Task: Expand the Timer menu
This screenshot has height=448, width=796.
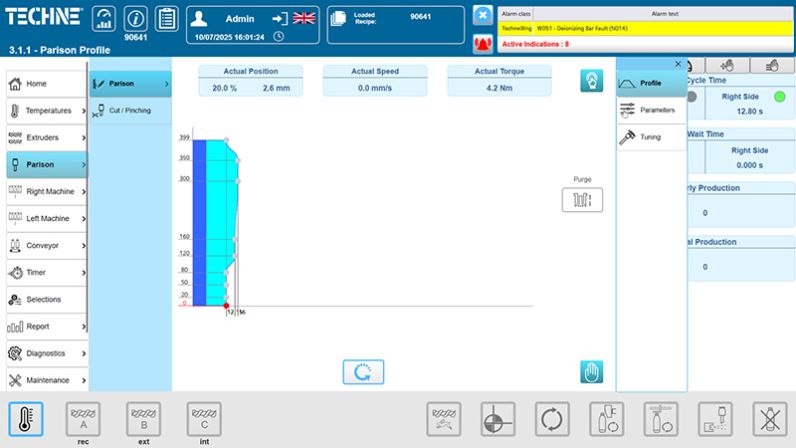Action: coord(47,272)
